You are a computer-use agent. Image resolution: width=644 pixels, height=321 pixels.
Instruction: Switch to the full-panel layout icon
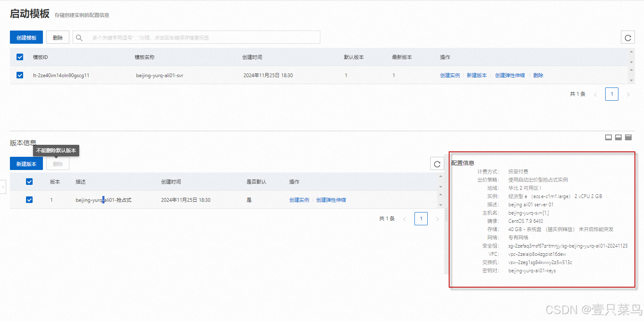[x=628, y=137]
